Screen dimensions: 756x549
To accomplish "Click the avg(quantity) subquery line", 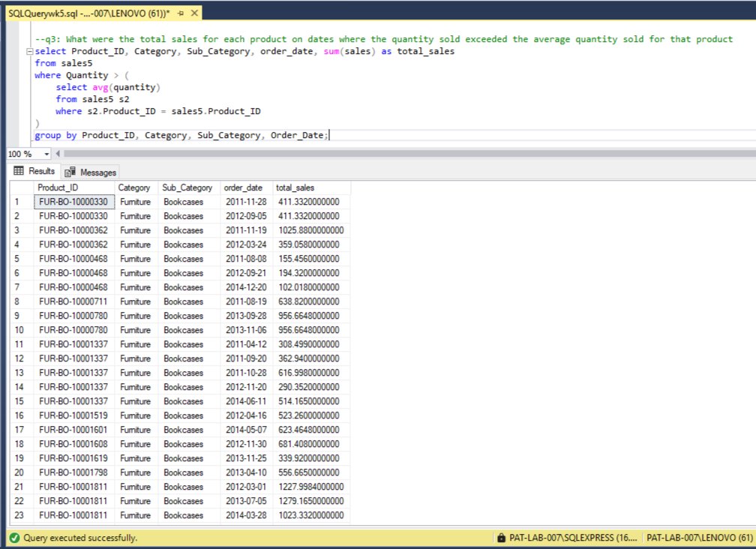I will 108,87.
